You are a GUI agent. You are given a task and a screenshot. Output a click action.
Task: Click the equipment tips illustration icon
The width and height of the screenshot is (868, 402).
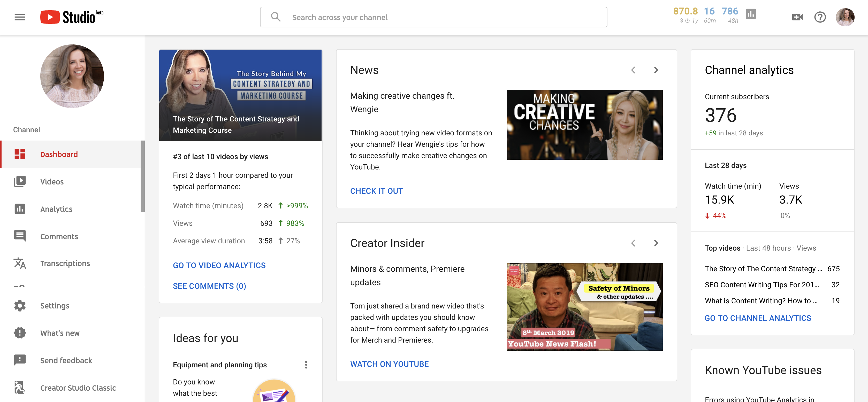(x=274, y=391)
